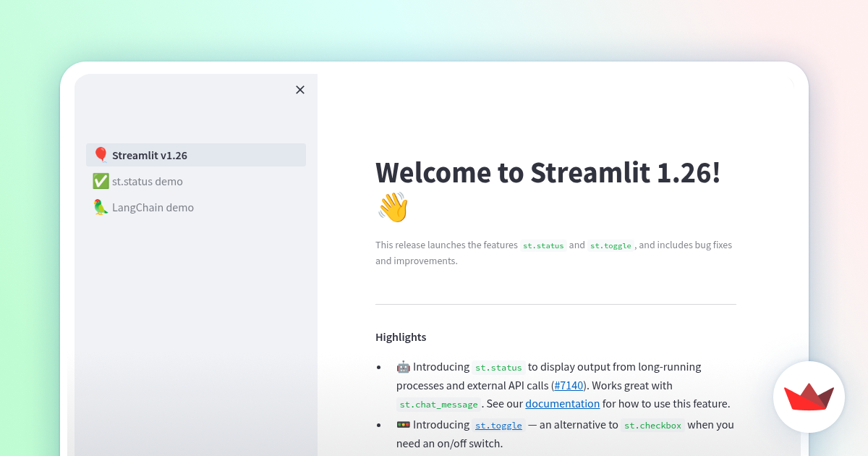The height and width of the screenshot is (456, 868).
Task: Click the Streamlit crown logo badge
Action: (x=809, y=397)
